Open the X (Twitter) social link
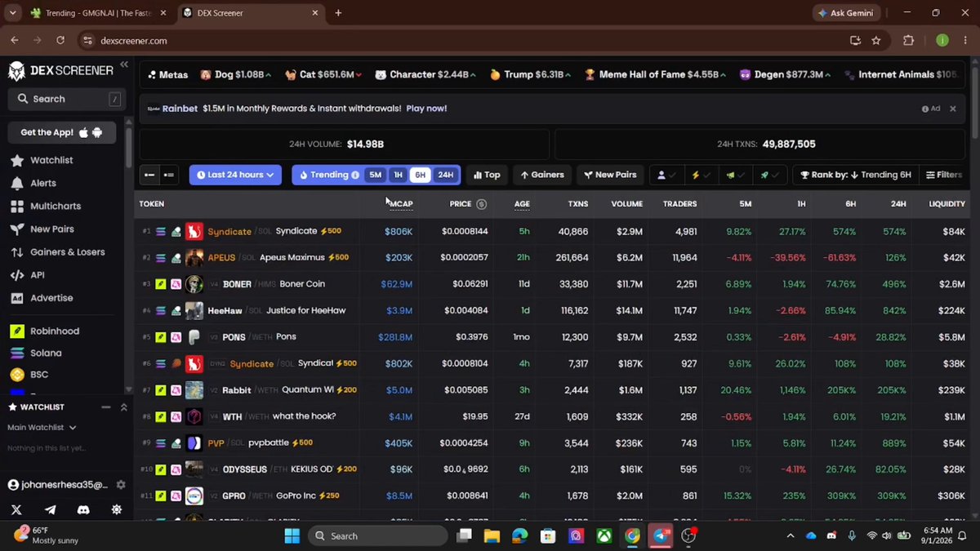Viewport: 980px width, 551px height. pyautogui.click(x=16, y=509)
